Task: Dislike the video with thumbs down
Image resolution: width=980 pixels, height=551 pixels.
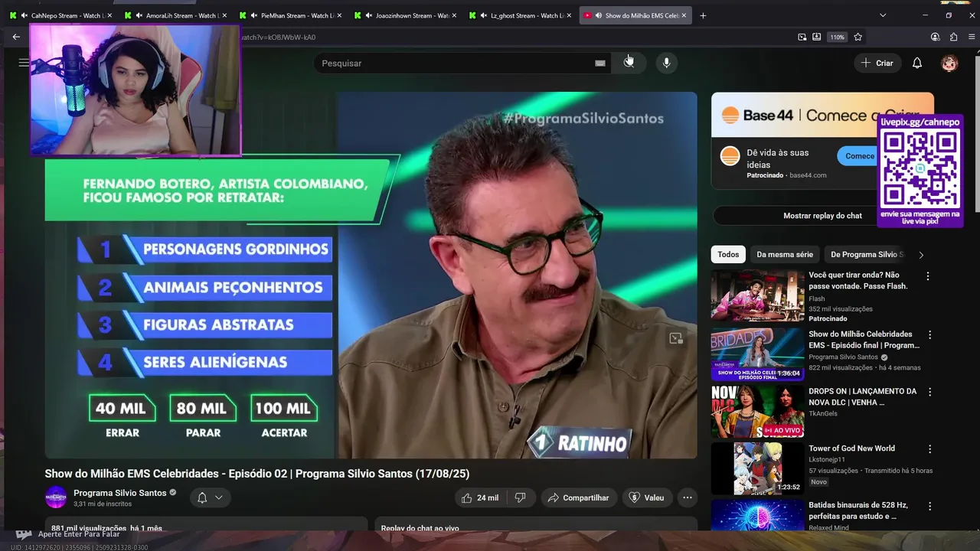Action: tap(520, 497)
